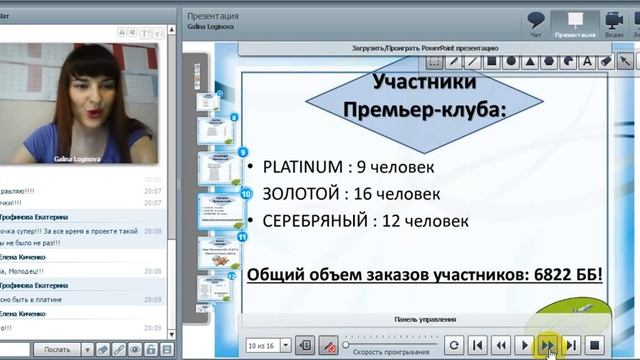Select the straight line tool
This screenshot has width=640, height=360.
click(473, 62)
